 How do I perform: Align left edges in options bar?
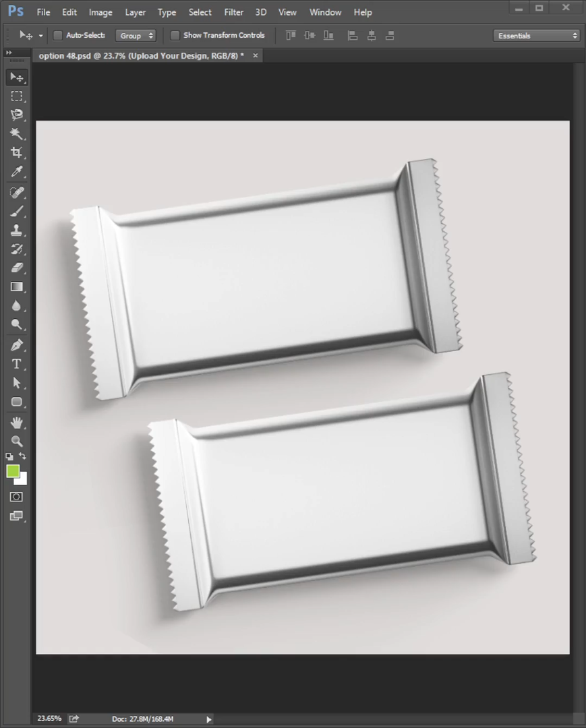(x=353, y=35)
